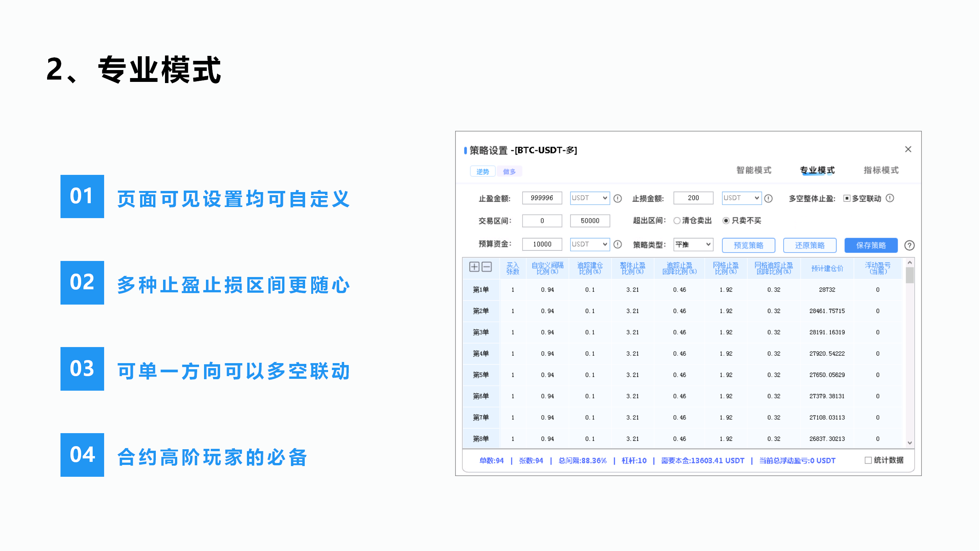
Task: Select the 只卖不买 radio option
Action: pos(726,220)
